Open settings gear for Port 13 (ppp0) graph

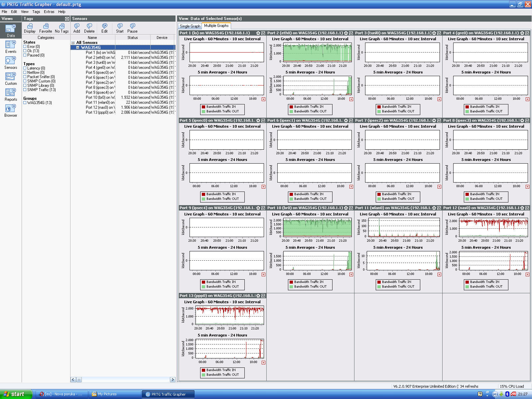(258, 296)
